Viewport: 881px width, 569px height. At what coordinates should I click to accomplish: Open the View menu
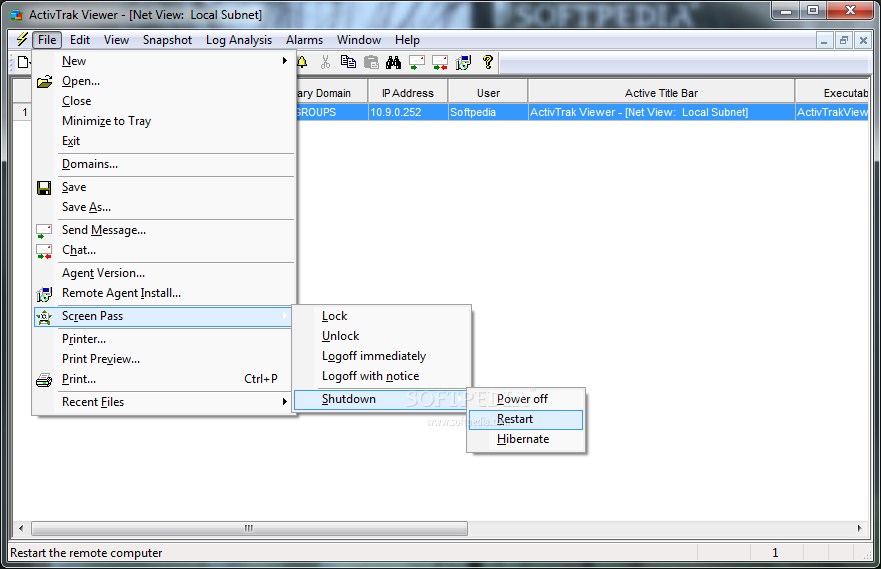pos(116,40)
